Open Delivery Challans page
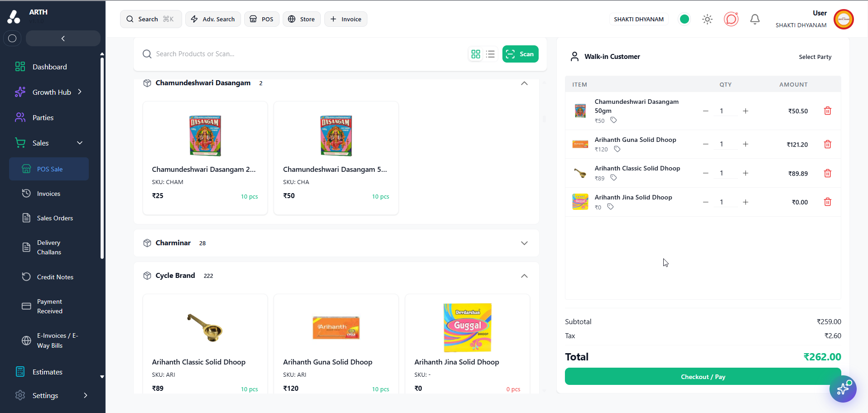Image resolution: width=868 pixels, height=413 pixels. [49, 248]
